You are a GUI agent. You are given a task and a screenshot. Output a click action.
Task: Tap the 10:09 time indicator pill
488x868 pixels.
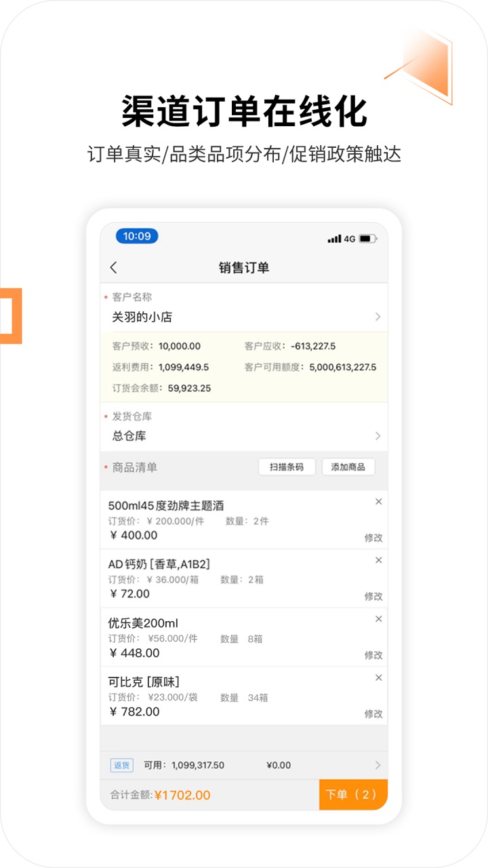137,236
